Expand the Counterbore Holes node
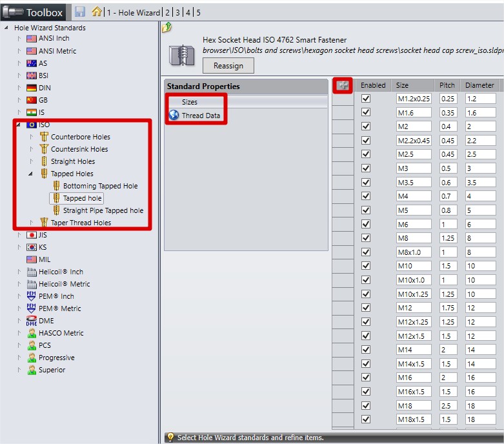Image resolution: width=504 pixels, height=444 pixels. coord(32,137)
